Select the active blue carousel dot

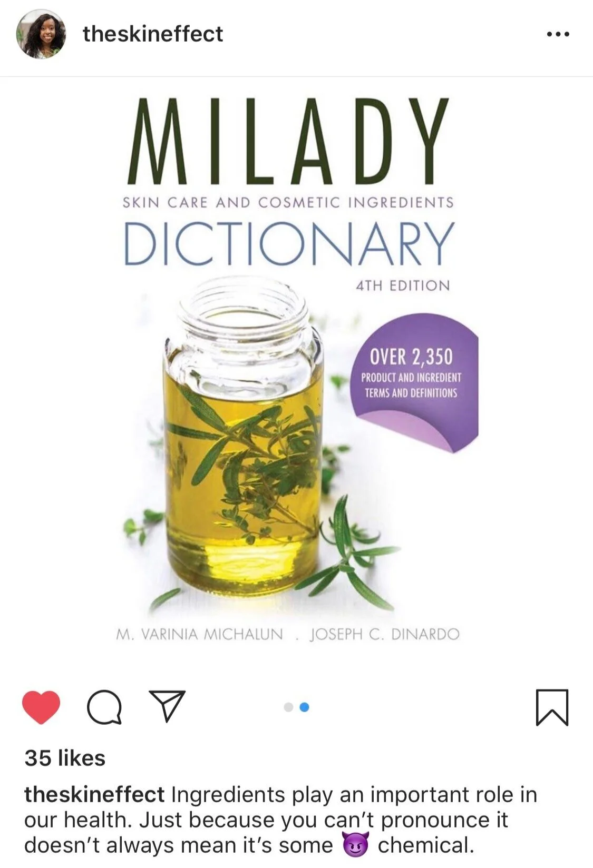(304, 707)
